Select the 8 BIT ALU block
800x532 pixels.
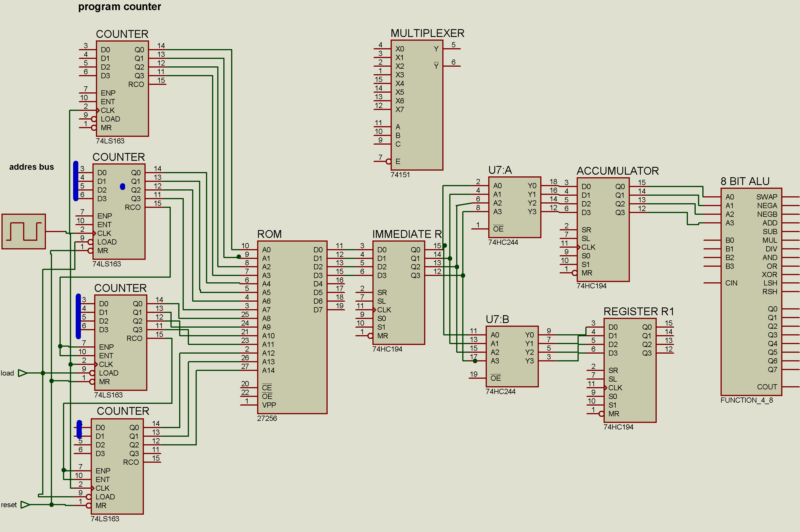(751, 292)
